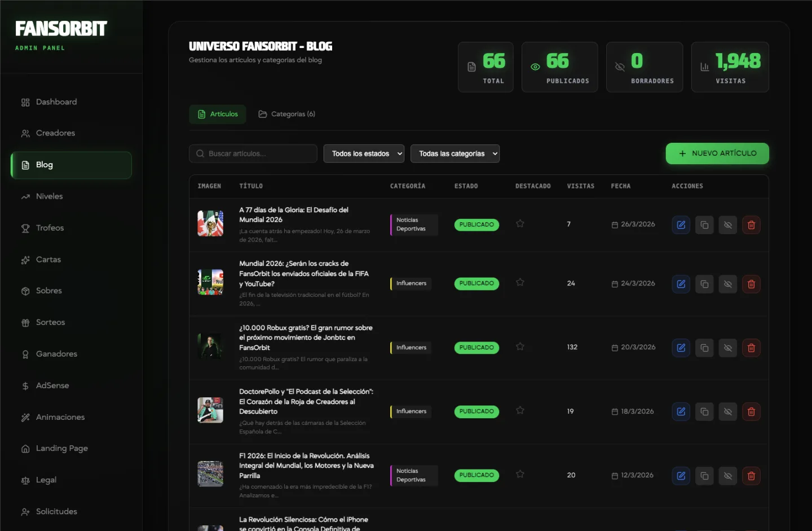Screen dimensions: 812x531
Task: Duplicate the DoctorePollo podcast article
Action: [x=704, y=411]
